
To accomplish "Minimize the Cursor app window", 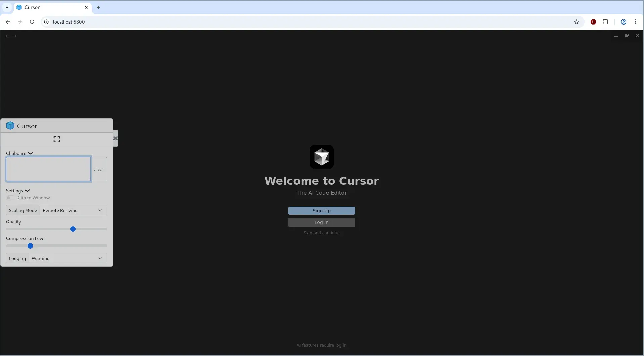I will [616, 36].
